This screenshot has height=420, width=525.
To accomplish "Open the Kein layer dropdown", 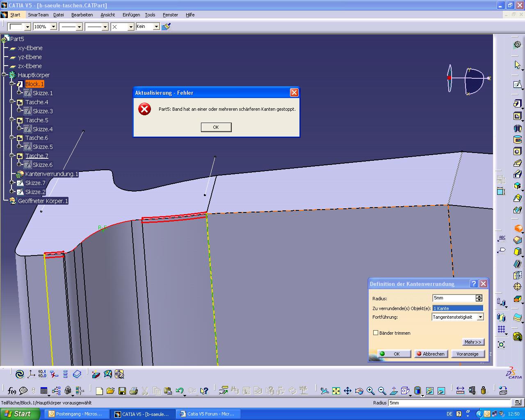I will (x=156, y=27).
